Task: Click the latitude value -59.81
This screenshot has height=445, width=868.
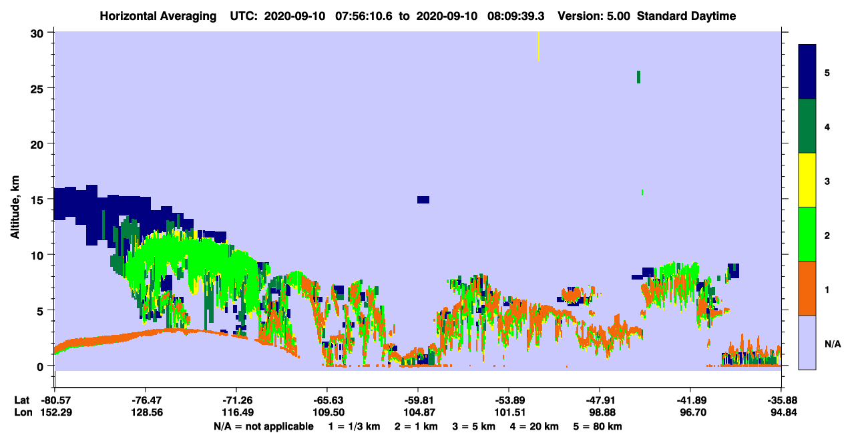Action: click(x=418, y=400)
